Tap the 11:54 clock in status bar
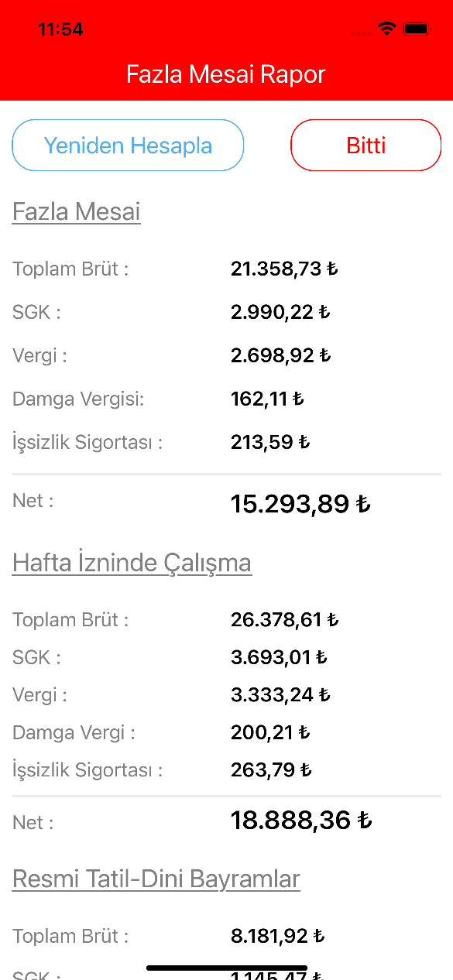 click(x=60, y=29)
